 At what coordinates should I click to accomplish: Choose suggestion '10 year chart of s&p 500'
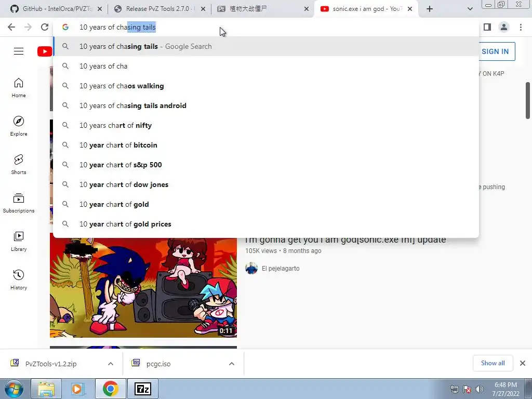(266, 165)
